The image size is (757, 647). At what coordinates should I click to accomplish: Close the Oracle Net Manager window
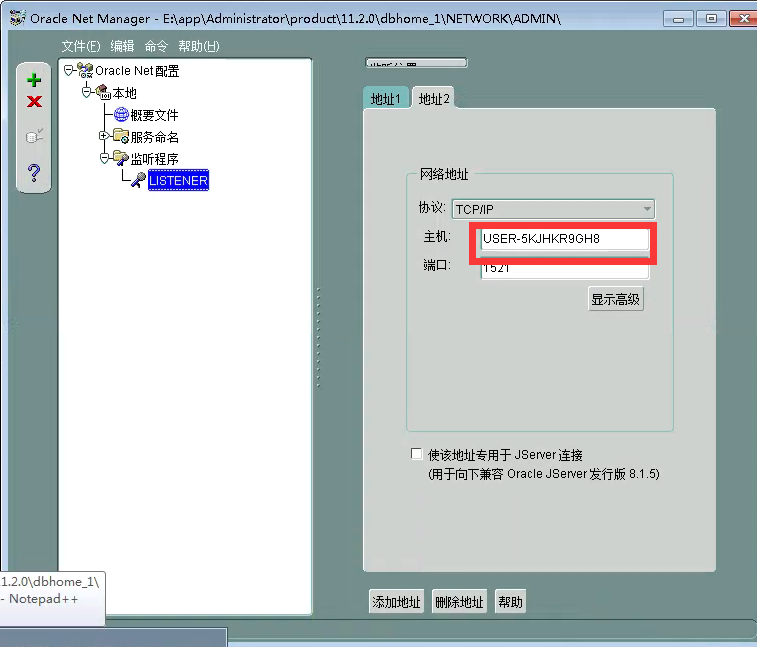743,19
